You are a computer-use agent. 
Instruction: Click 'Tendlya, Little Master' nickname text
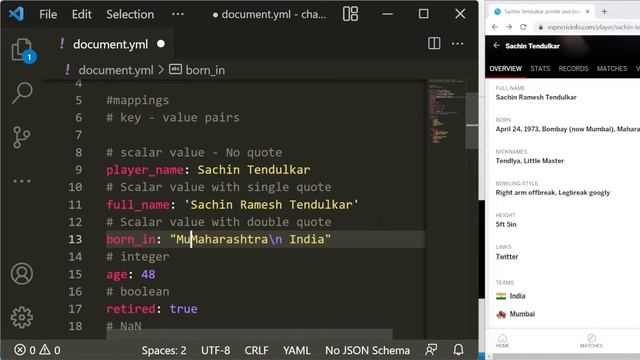coord(529,161)
